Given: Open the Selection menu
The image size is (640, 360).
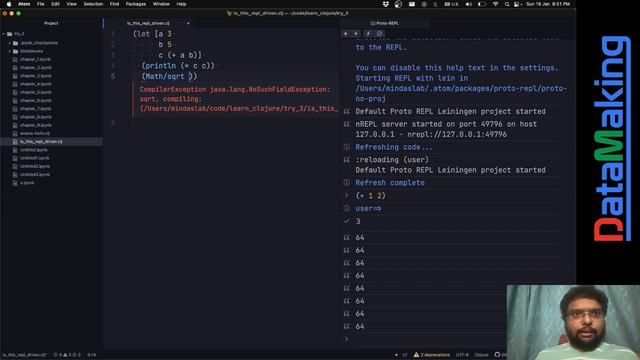Looking at the screenshot, I should click(93, 4).
